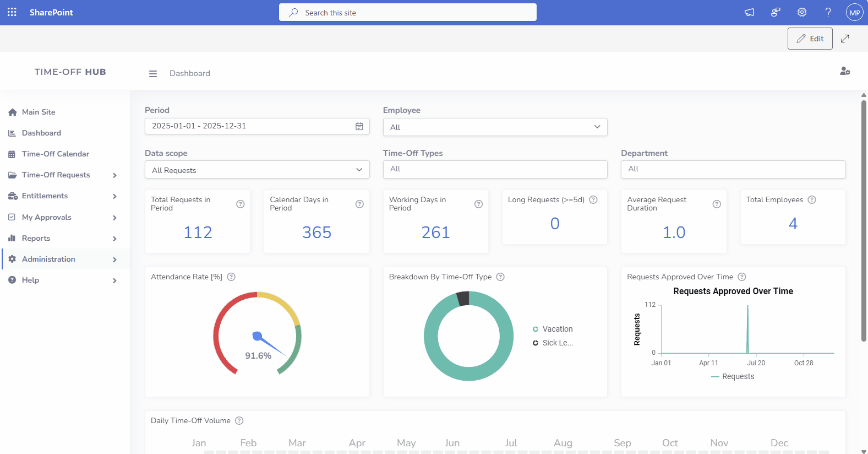Click the Search this site box

407,13
